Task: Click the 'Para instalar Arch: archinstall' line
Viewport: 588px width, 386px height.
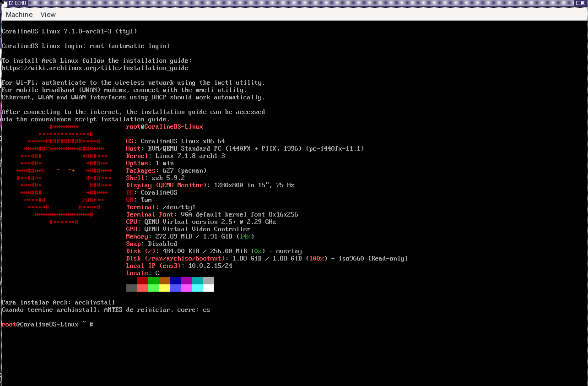Action: click(59, 302)
